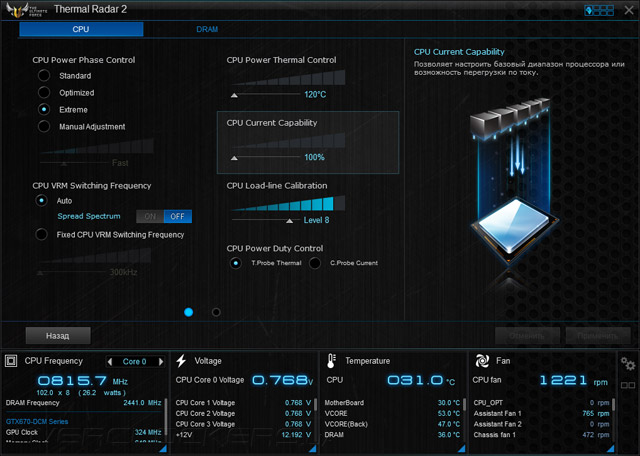Click the Отменить cancel button

point(527,336)
